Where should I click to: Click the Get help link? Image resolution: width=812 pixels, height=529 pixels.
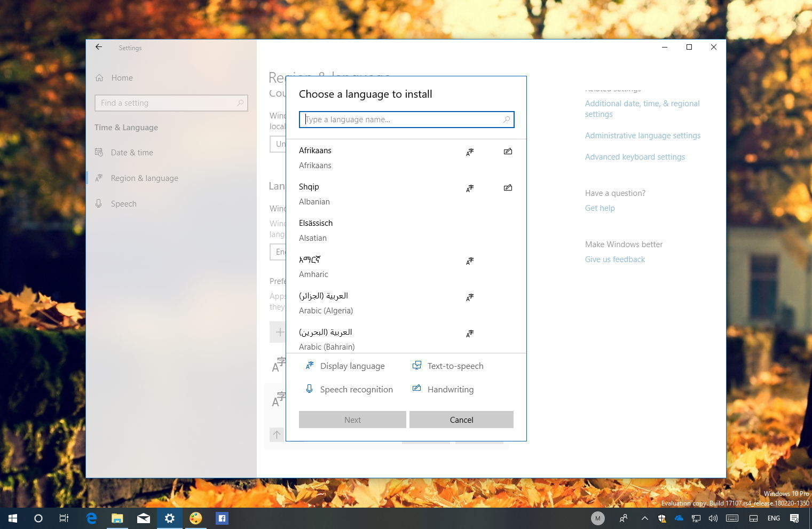[600, 208]
